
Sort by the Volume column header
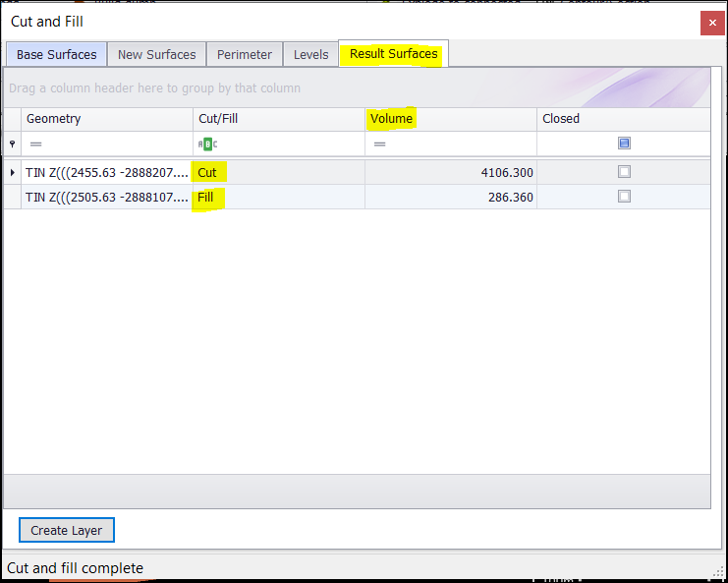coord(391,119)
